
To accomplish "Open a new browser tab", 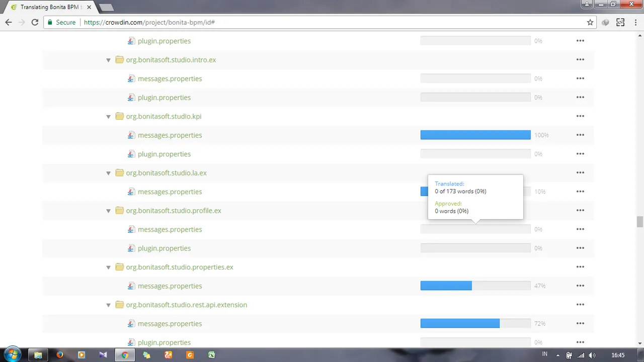I will coord(106,8).
